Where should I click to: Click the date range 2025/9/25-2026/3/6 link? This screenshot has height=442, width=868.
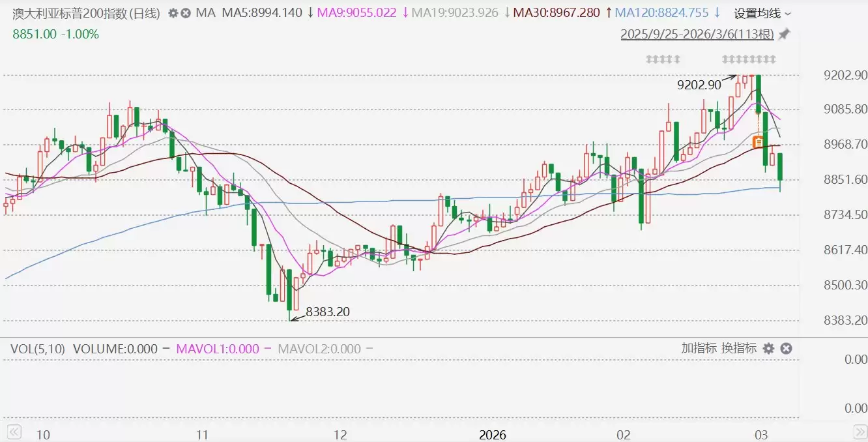pyautogui.click(x=697, y=34)
